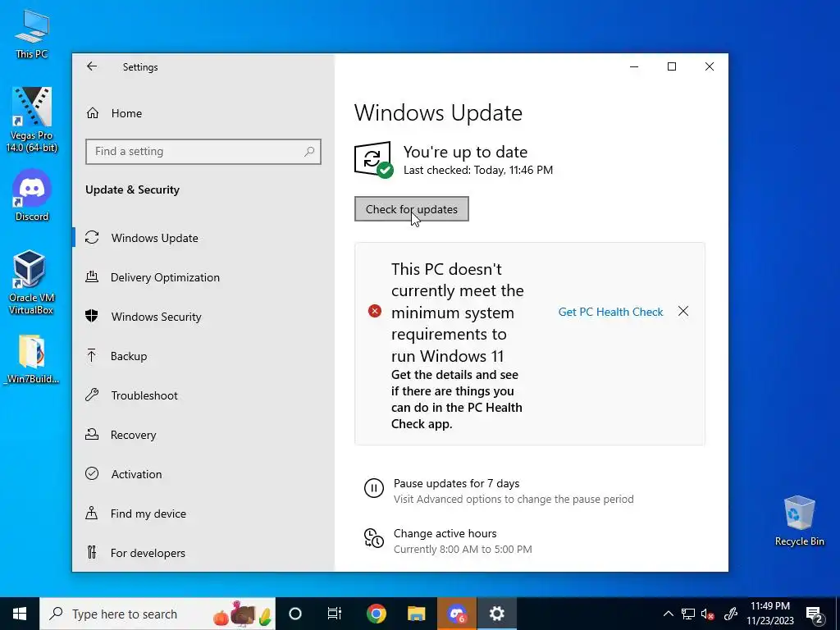Open the Windows Start menu
Viewport: 840px width, 630px height.
click(x=20, y=614)
